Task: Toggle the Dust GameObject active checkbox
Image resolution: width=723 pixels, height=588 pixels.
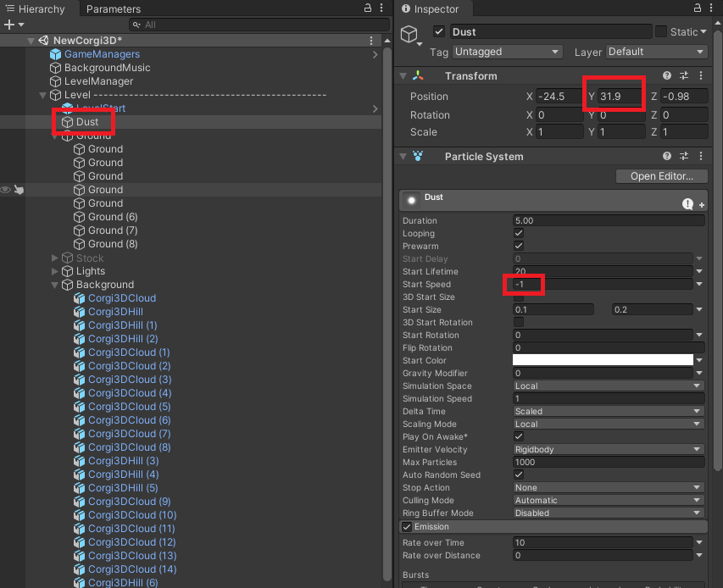Action: tap(440, 31)
